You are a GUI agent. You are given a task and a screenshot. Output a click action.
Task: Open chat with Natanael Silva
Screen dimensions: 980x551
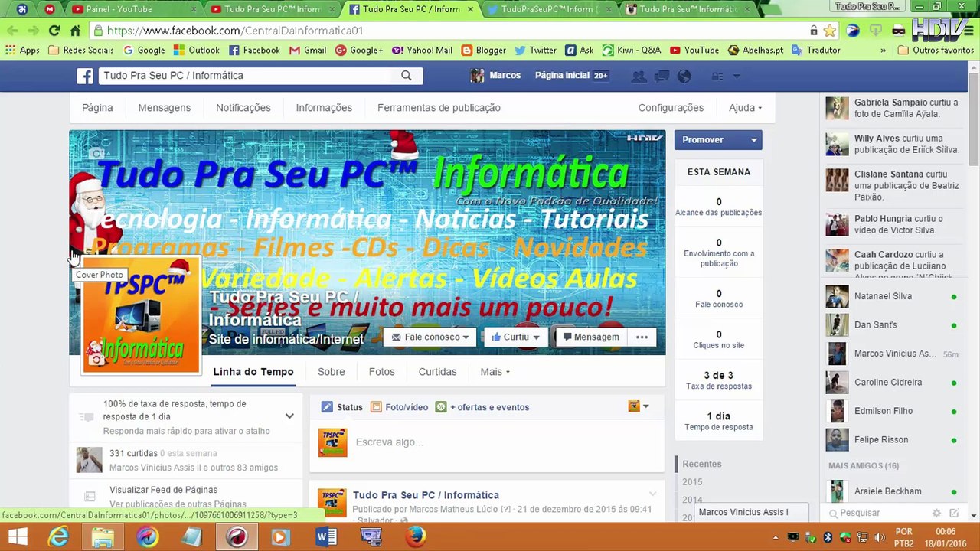pyautogui.click(x=892, y=296)
